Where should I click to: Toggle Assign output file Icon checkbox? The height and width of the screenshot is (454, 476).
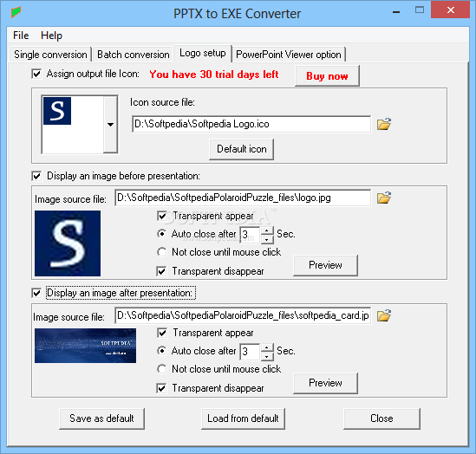pyautogui.click(x=36, y=74)
